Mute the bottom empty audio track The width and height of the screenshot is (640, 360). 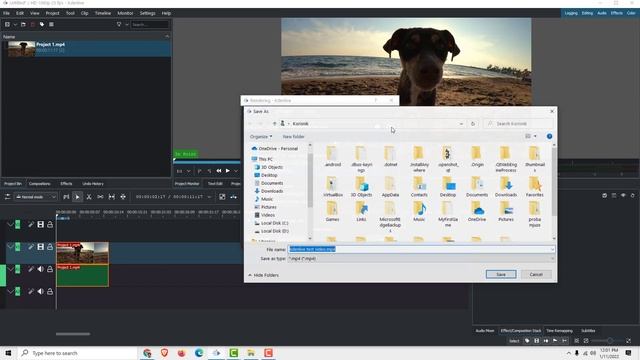click(40, 291)
